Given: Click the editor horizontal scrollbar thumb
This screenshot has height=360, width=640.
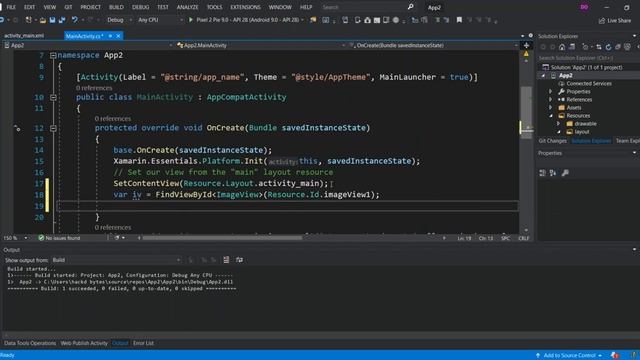Looking at the screenshot, I should pyautogui.click(x=222, y=238).
